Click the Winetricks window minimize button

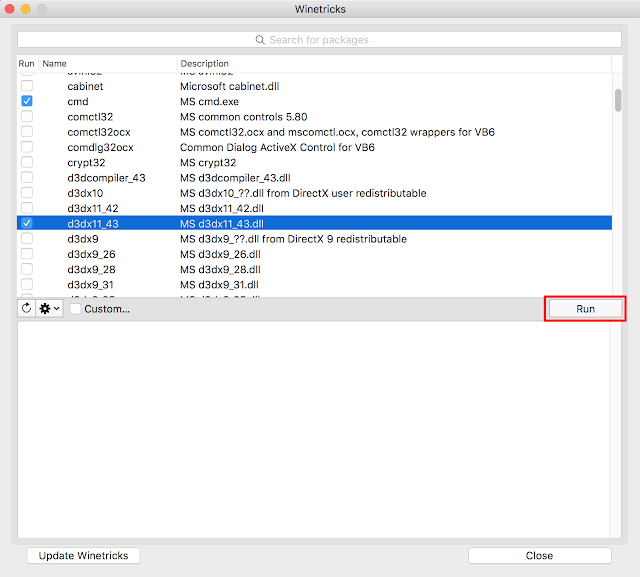click(26, 9)
